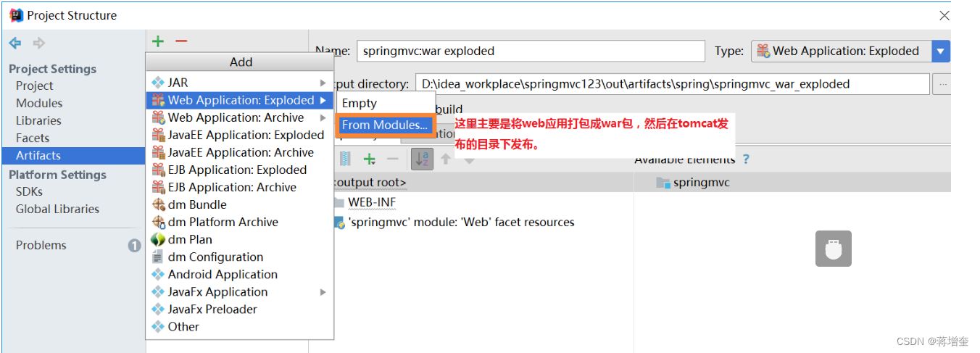Go forward with the right arrow icon
Image resolution: width=980 pixels, height=353 pixels.
pyautogui.click(x=39, y=43)
